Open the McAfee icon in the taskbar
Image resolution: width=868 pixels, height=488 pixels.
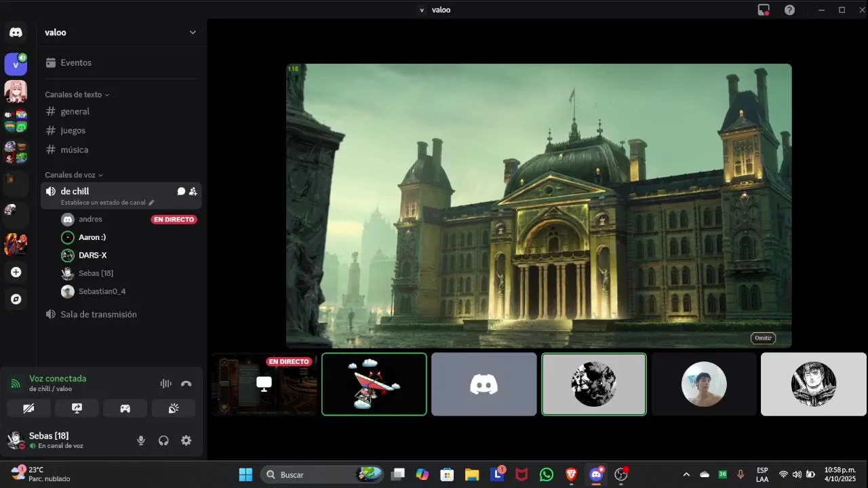521,474
